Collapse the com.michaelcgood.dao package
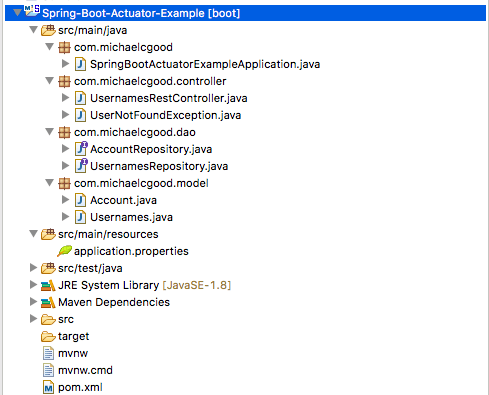 pos(49,132)
